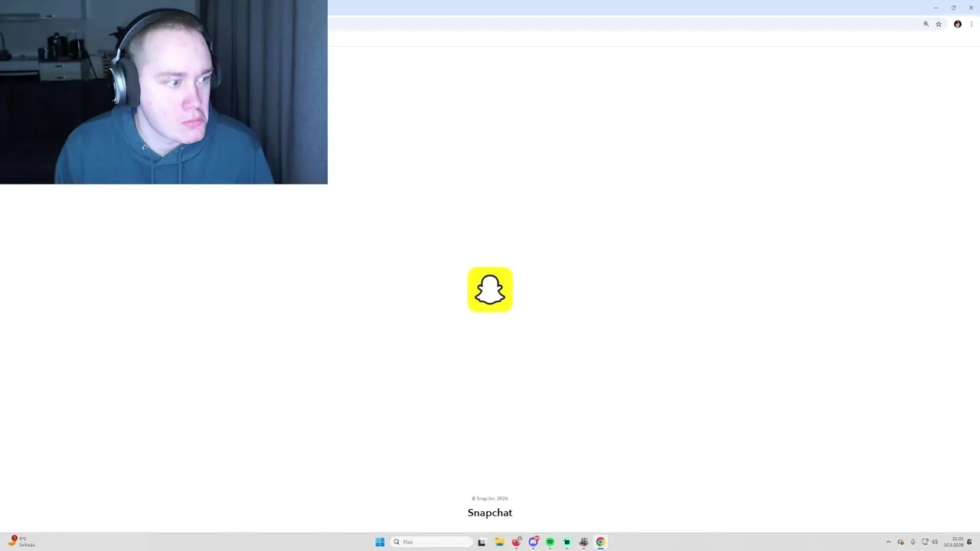Click the taskbar search box
Viewport: 980px width, 551px height.
431,542
